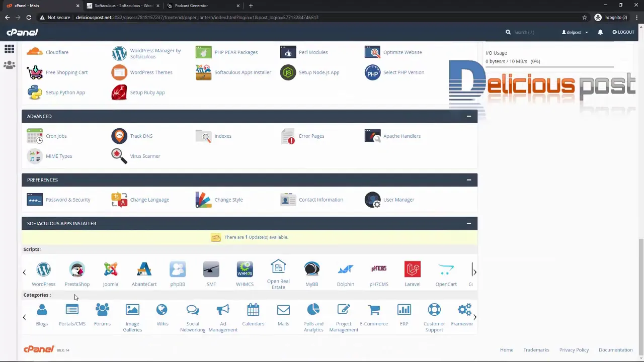The width and height of the screenshot is (644, 362).
Task: Collapse the Advanced section
Action: point(468,116)
